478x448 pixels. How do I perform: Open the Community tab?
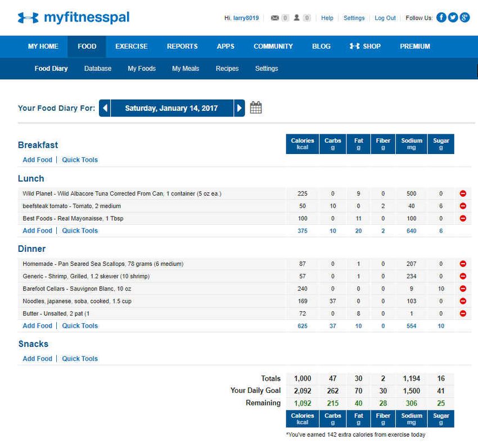tap(273, 47)
